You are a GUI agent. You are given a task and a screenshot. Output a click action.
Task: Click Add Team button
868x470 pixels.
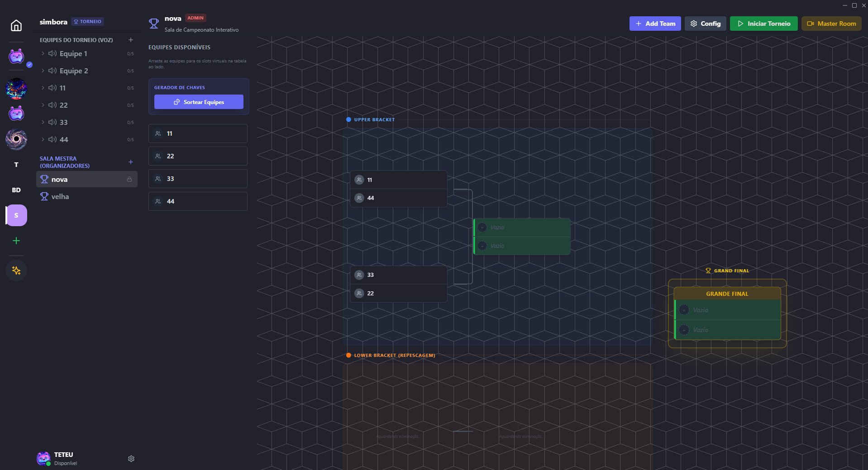655,24
